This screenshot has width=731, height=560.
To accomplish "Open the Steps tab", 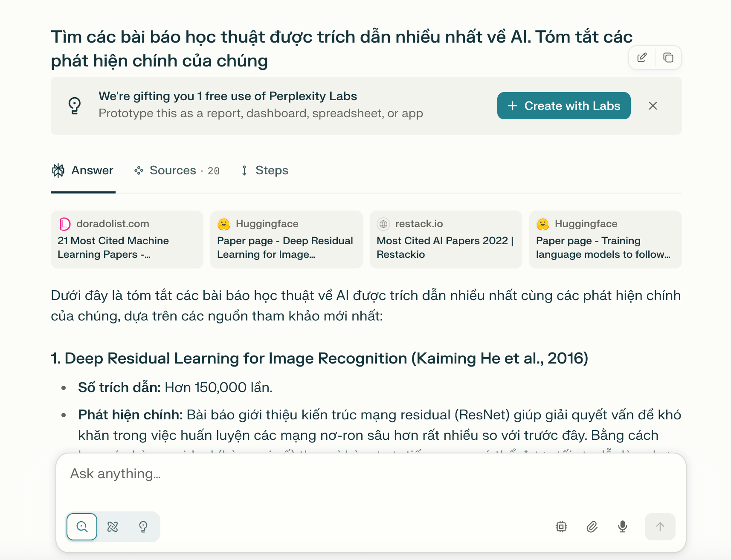I will [x=264, y=170].
